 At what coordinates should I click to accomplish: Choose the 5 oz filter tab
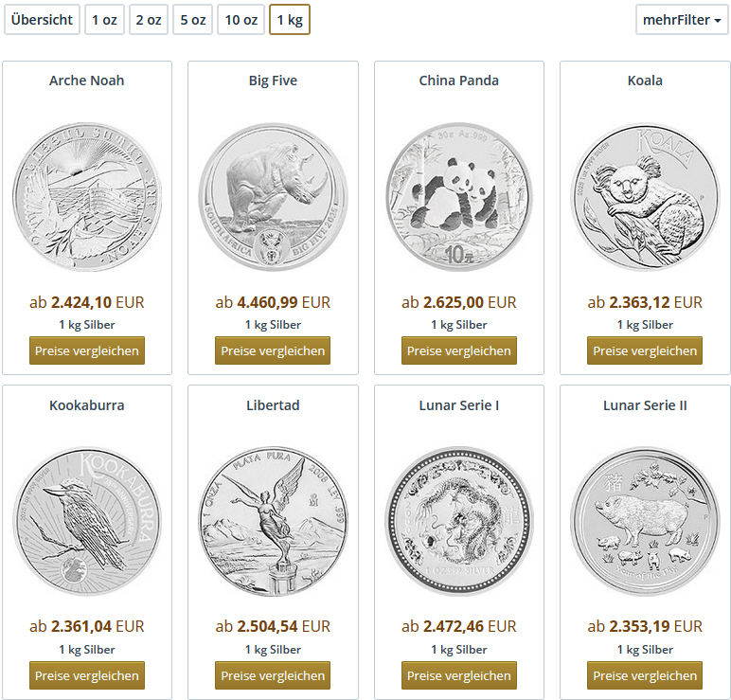192,19
